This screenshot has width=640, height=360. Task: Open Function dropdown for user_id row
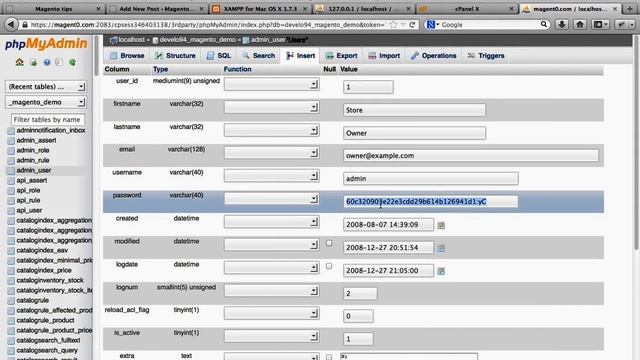coord(271,84)
